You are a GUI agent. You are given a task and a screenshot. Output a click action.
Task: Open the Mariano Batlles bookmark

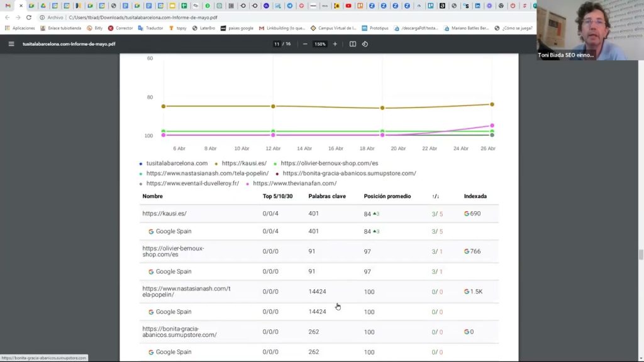(x=466, y=28)
